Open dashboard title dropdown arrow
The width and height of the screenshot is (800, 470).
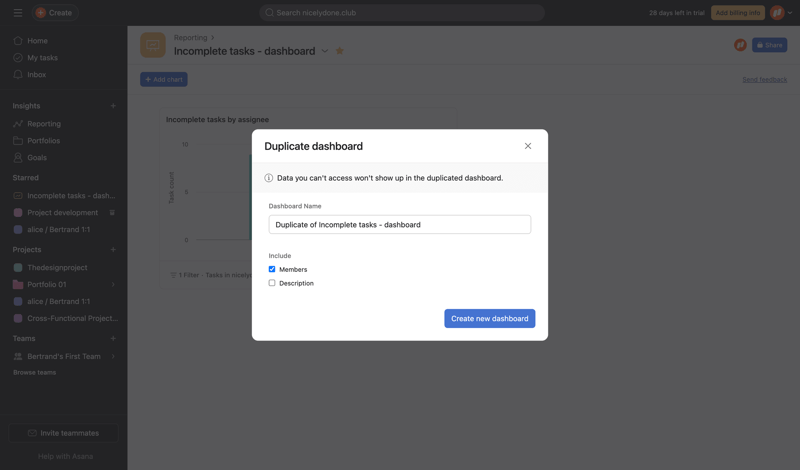click(324, 51)
